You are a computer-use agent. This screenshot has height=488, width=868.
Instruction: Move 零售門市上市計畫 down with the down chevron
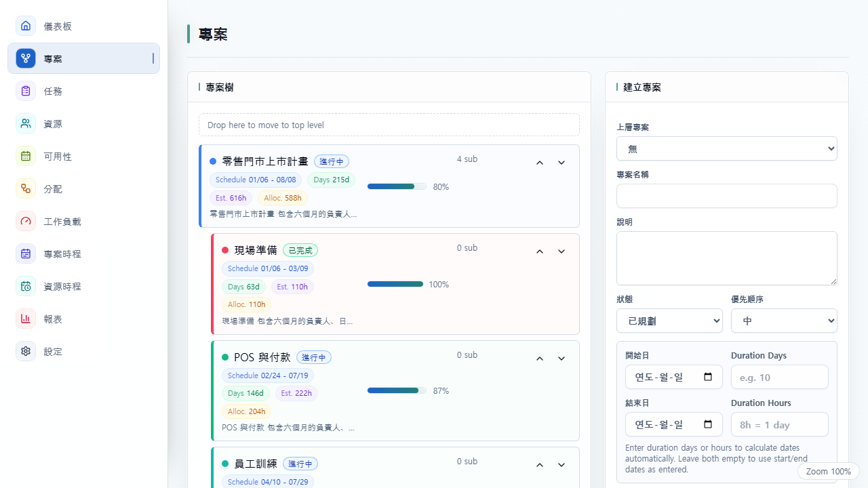(561, 163)
